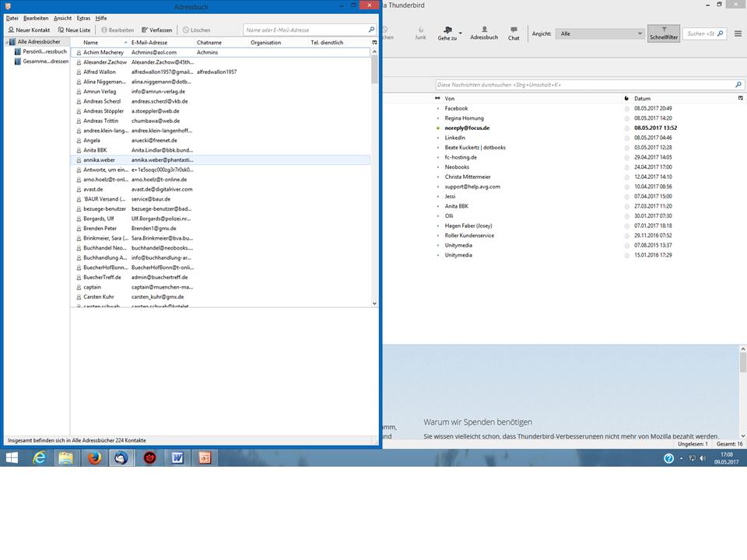Screen dimensions: 747x560
Task: Click scroll up arrow in message preview pane
Action: [742, 349]
